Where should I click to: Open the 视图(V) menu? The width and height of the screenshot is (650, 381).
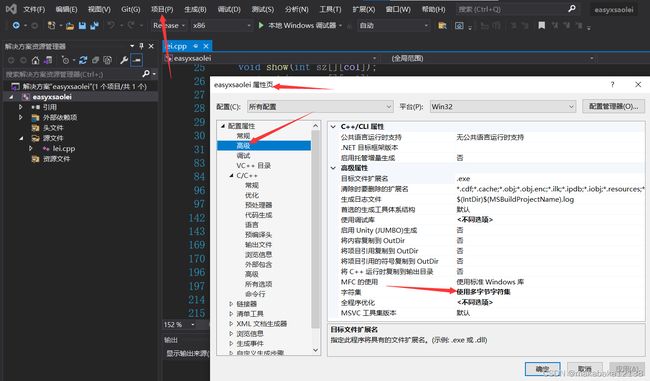click(x=99, y=9)
